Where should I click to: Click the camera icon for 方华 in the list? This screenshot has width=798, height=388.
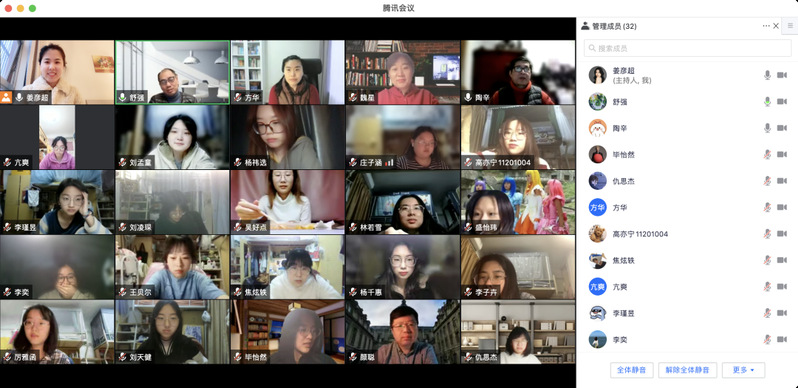[782, 207]
